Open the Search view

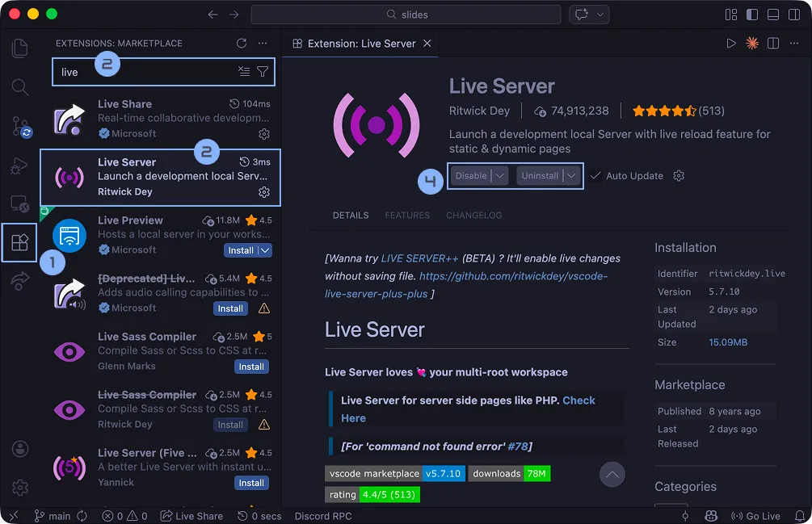click(x=20, y=87)
